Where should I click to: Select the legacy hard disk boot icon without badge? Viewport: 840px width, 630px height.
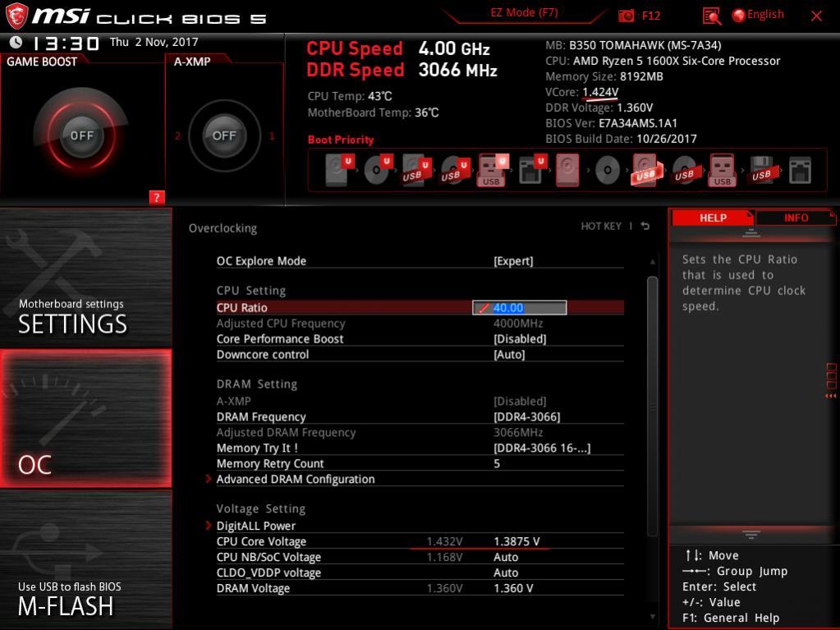pos(567,170)
